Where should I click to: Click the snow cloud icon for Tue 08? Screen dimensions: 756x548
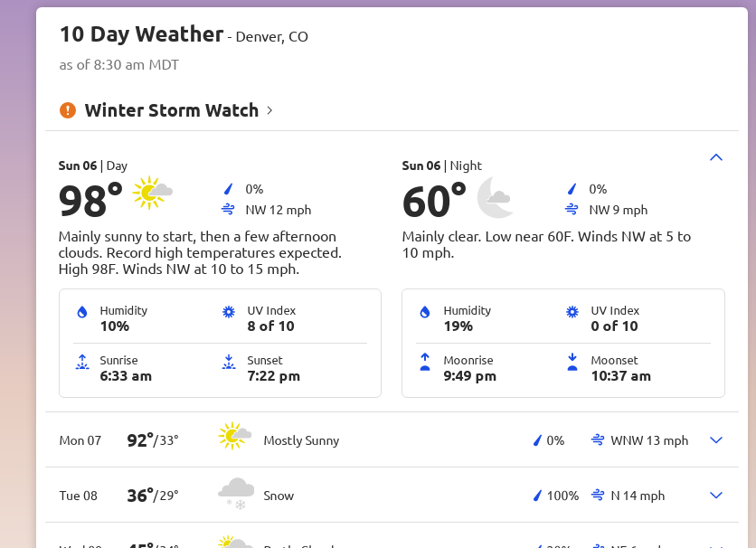[x=236, y=493]
